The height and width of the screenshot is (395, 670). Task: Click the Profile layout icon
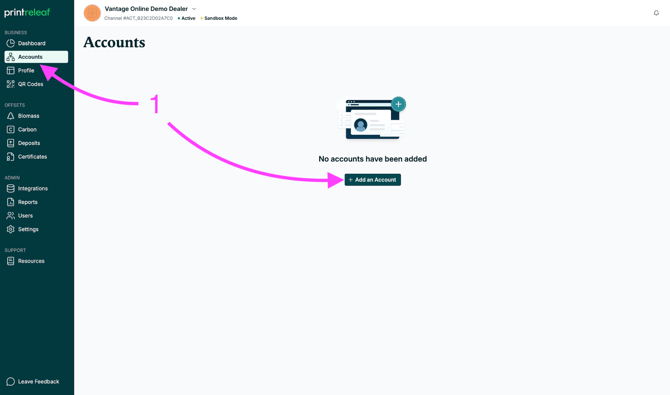(x=11, y=71)
